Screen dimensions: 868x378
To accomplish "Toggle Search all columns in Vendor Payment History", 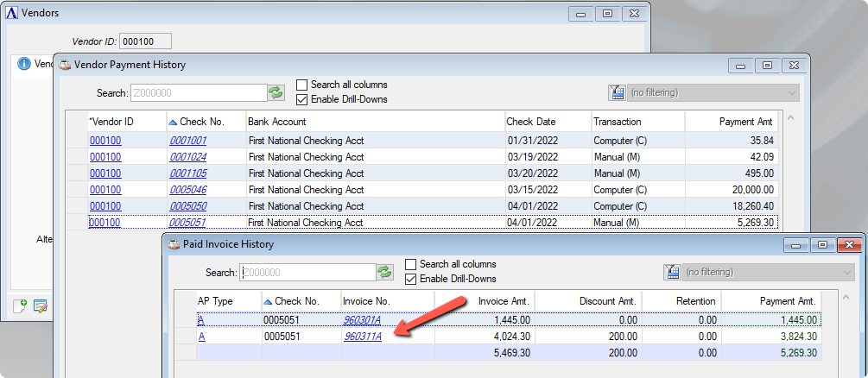I will click(301, 85).
